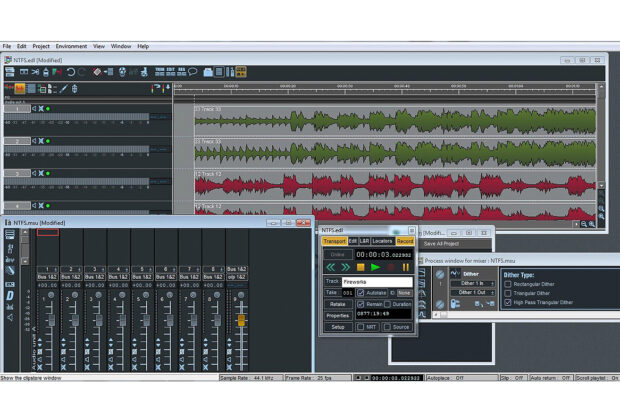Click the undo arrow icon

pos(71,72)
